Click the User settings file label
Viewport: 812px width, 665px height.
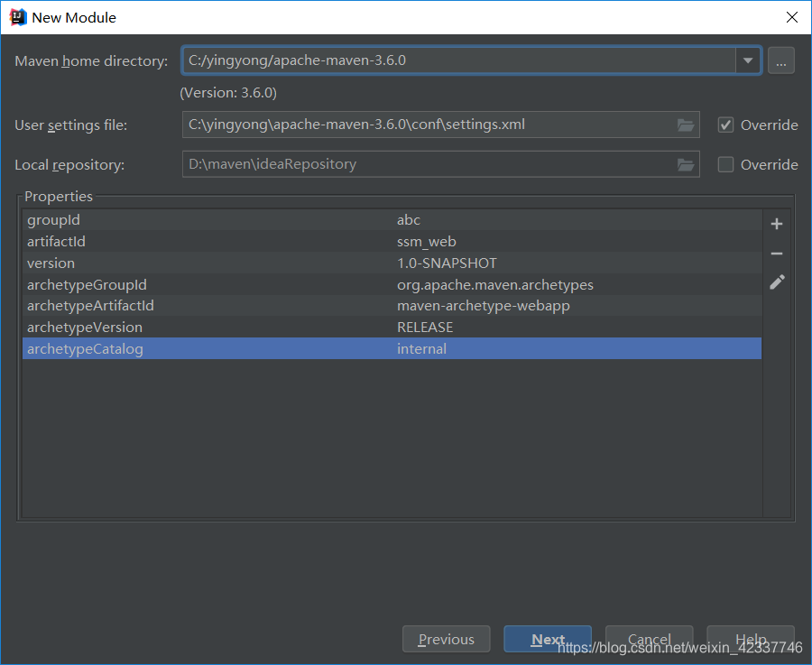coord(71,125)
